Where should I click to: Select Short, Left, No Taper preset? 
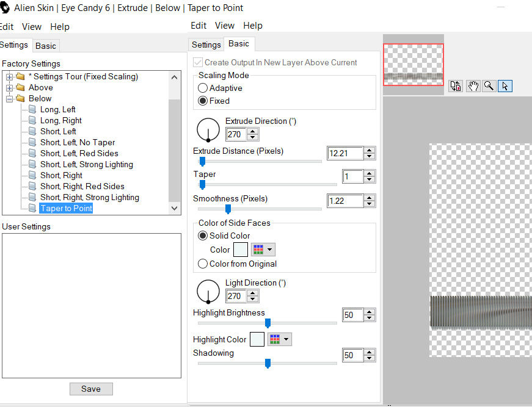(78, 142)
